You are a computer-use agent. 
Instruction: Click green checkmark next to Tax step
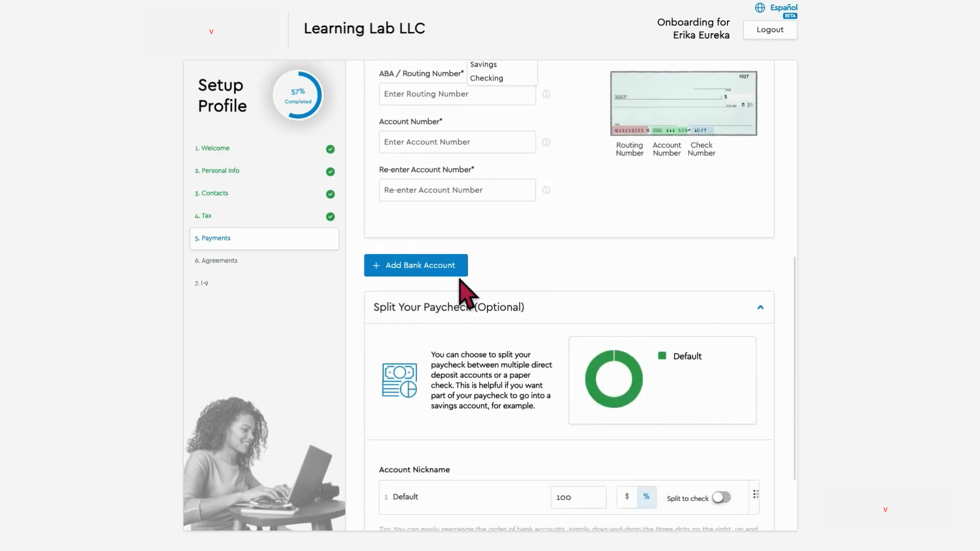pyautogui.click(x=330, y=217)
